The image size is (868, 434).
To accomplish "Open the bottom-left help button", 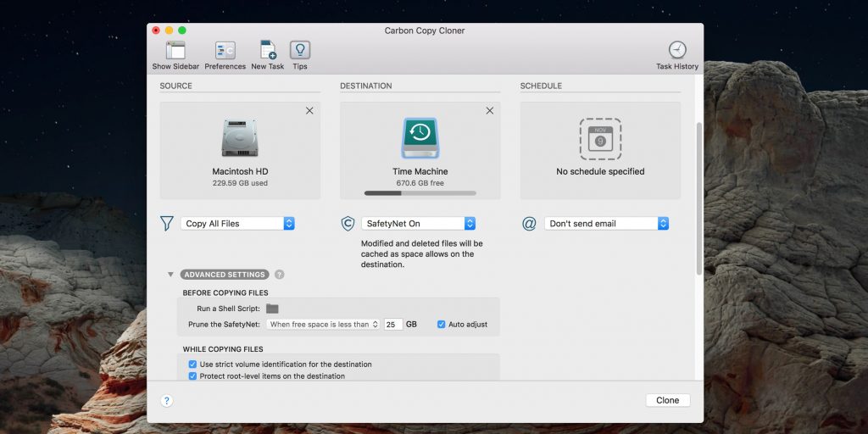I will point(167,401).
